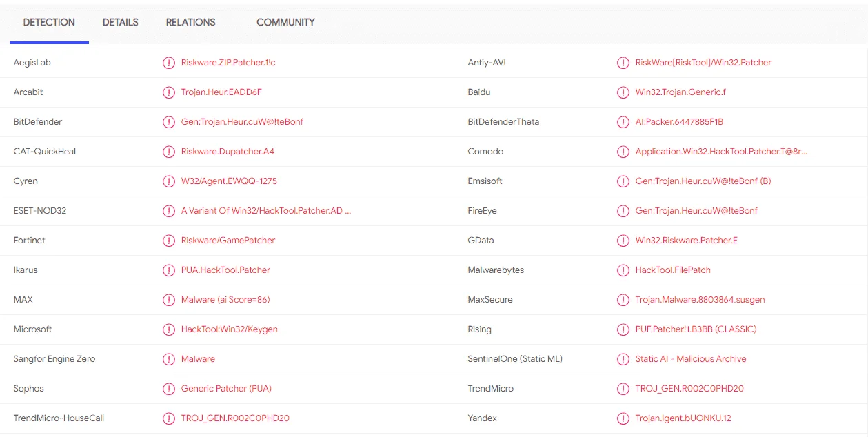Select the Trojan.Heur.EADD6F result
This screenshot has width=868, height=437.
pos(221,92)
